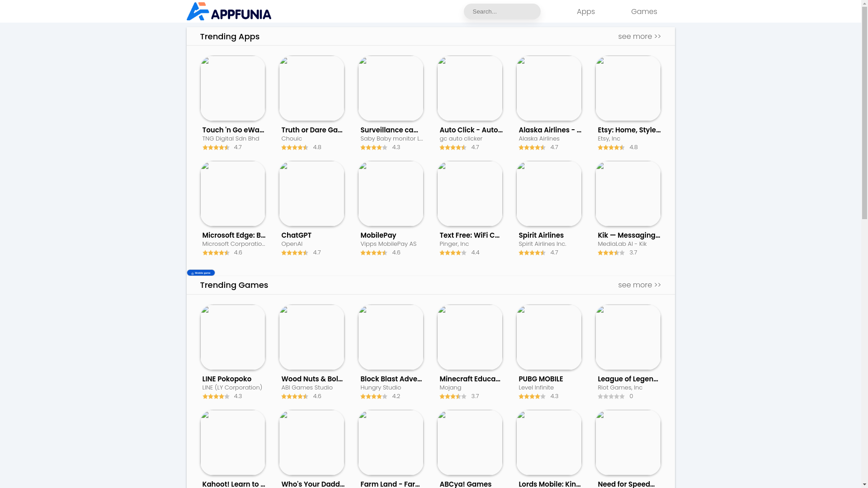Click developer name Pinger, Inc
This screenshot has height=488, width=868.
coord(454,244)
